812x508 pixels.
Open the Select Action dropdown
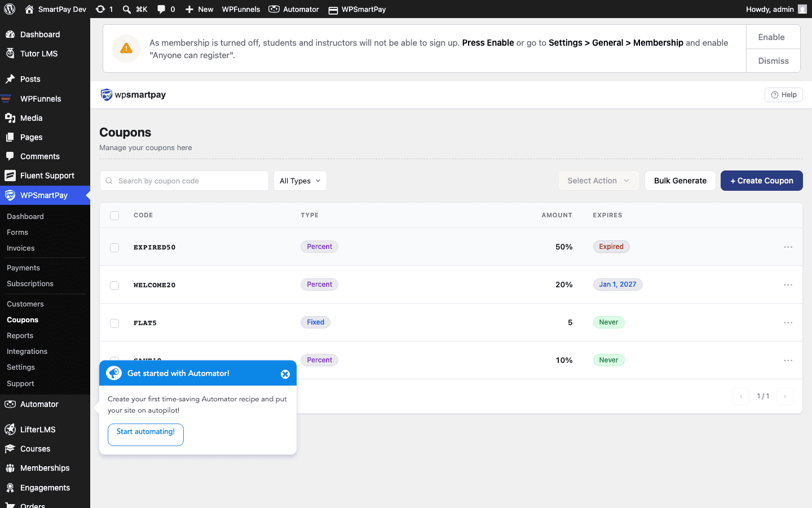599,181
